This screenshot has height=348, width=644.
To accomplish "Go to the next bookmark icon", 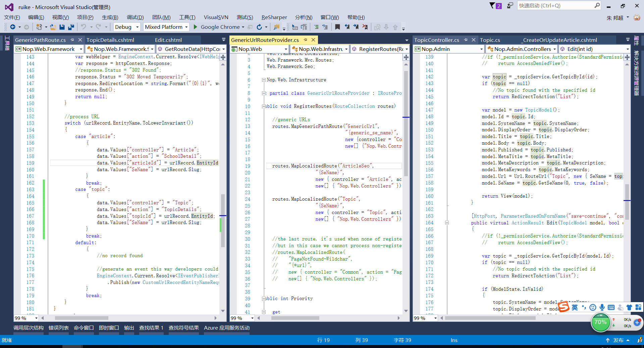I will coord(356,27).
